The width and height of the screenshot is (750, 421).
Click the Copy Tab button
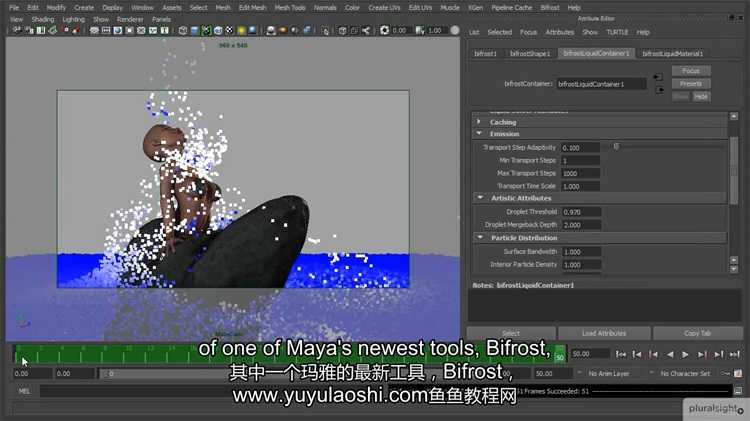click(x=697, y=333)
